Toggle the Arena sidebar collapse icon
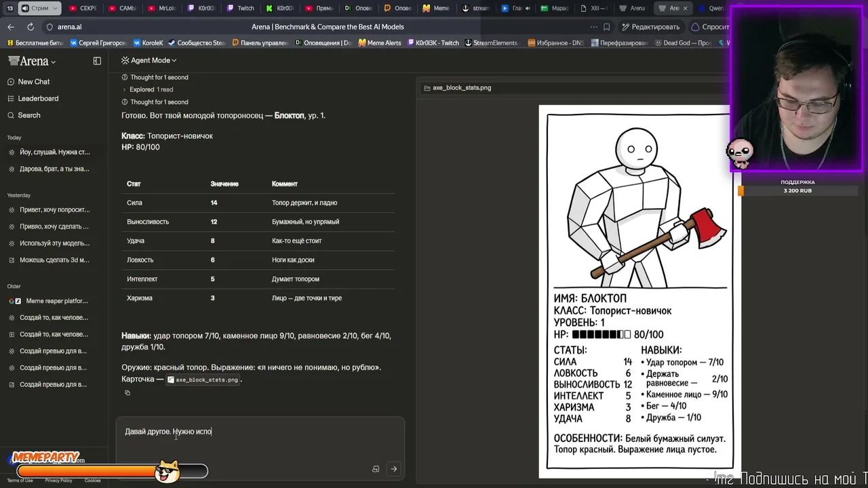 click(97, 61)
